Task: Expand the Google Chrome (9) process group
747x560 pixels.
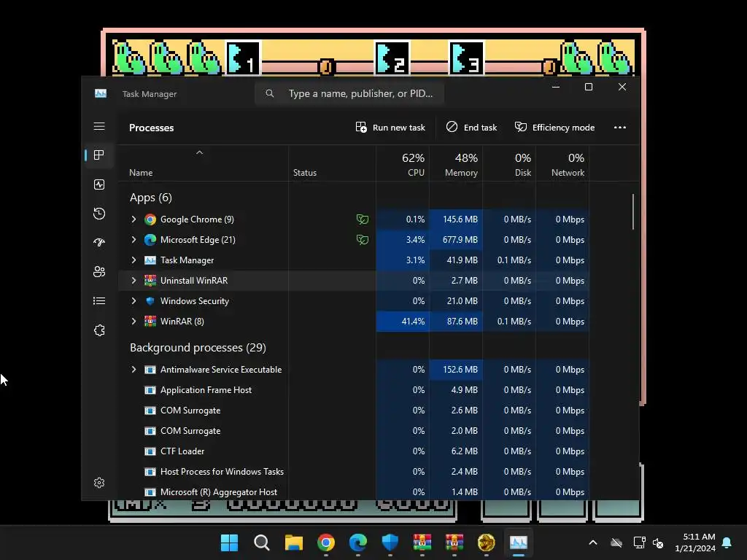Action: (134, 219)
